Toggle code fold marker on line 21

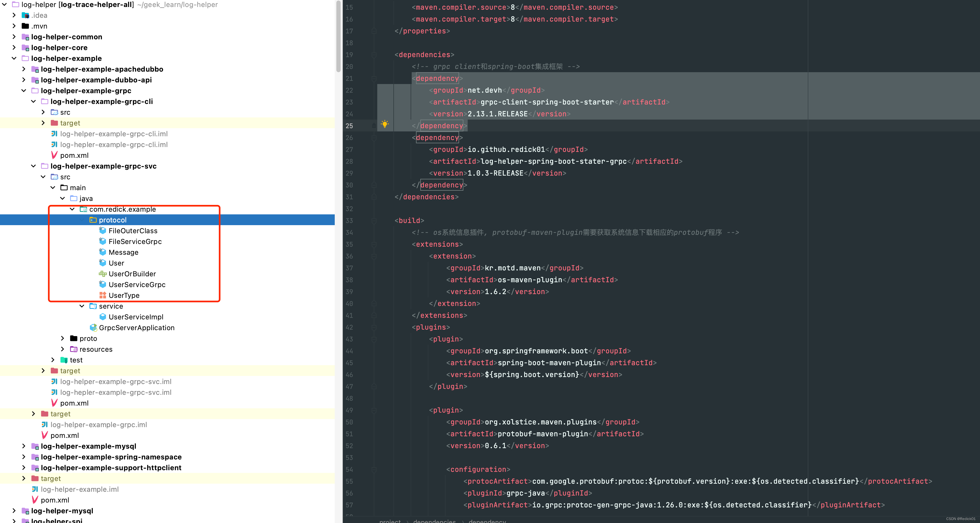374,78
